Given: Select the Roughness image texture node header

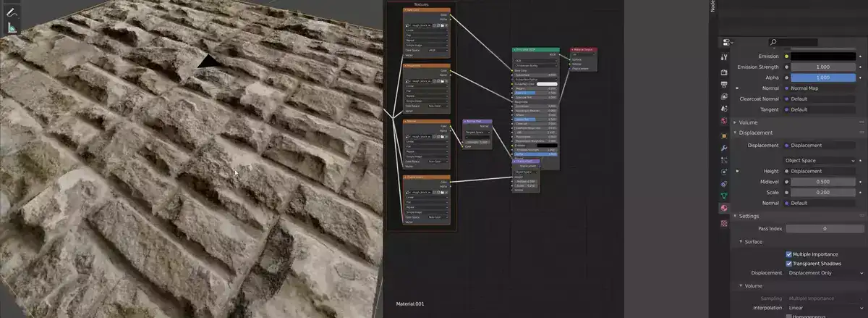Looking at the screenshot, I should tap(426, 66).
